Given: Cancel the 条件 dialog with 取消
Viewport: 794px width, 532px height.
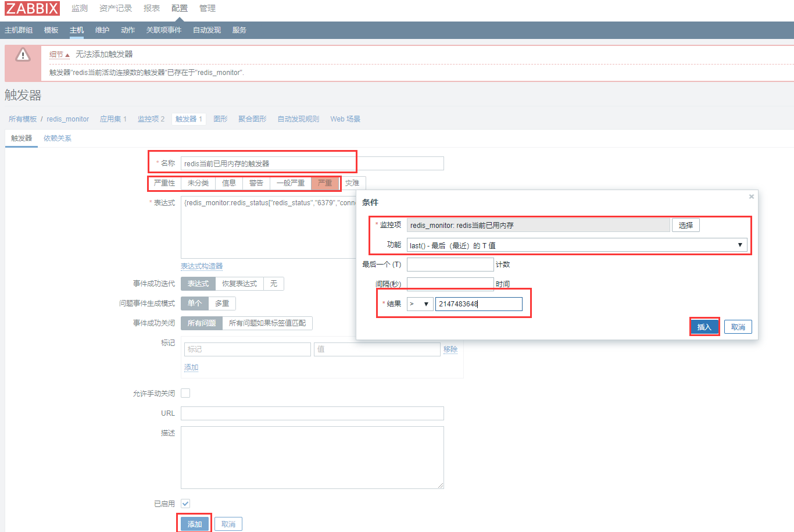Looking at the screenshot, I should pyautogui.click(x=738, y=327).
